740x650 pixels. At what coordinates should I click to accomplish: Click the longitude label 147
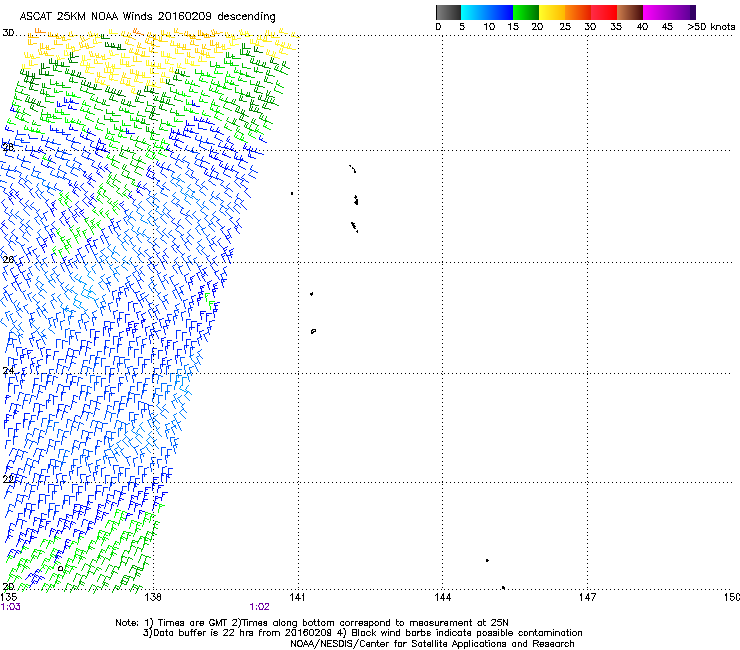tap(587, 597)
